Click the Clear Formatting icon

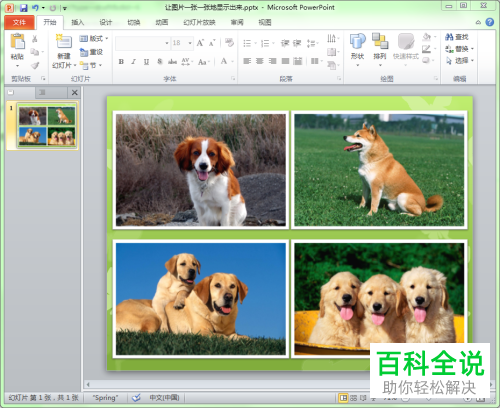point(229,42)
